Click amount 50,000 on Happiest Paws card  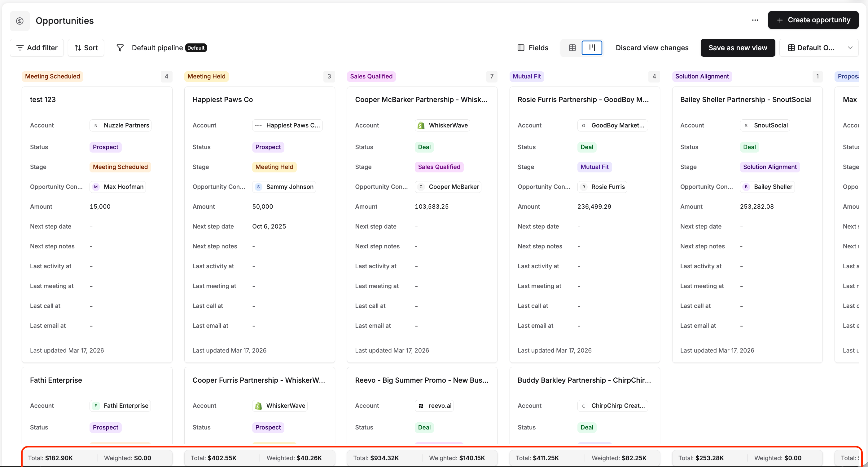(x=262, y=206)
